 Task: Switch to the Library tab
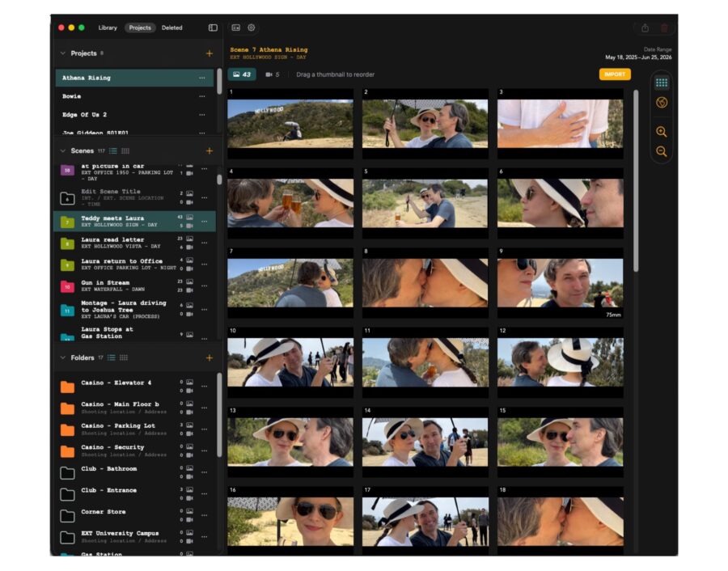(x=108, y=27)
